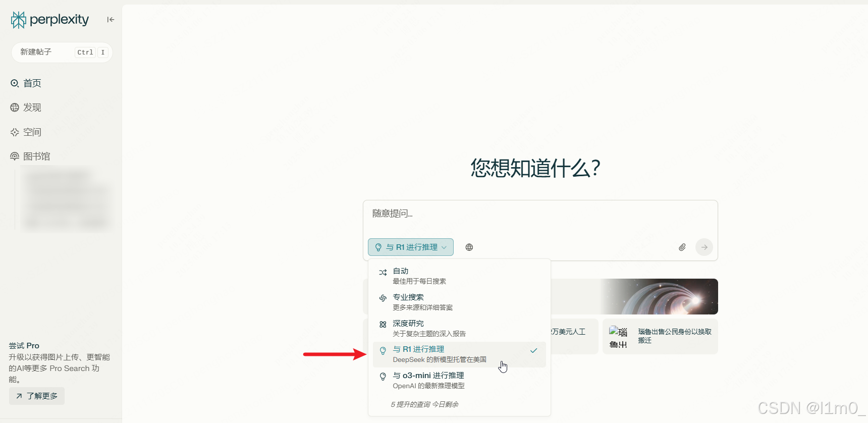Click the 首页 search icon

15,83
